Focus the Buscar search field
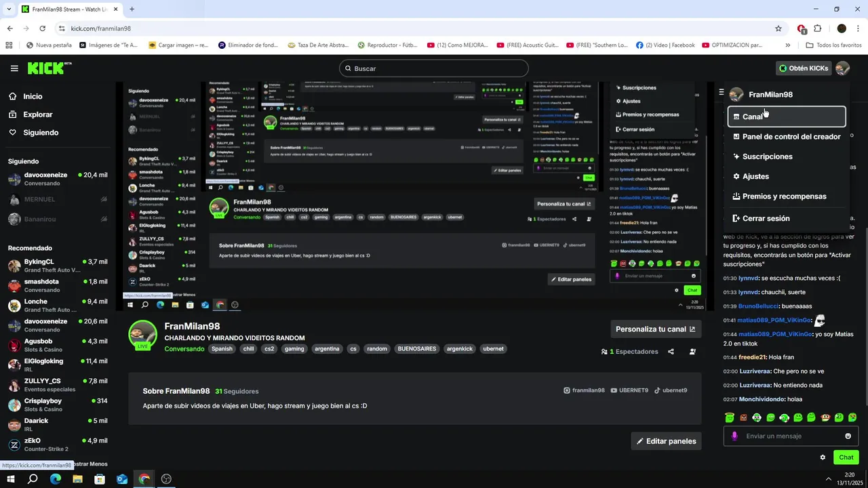 tap(434, 68)
